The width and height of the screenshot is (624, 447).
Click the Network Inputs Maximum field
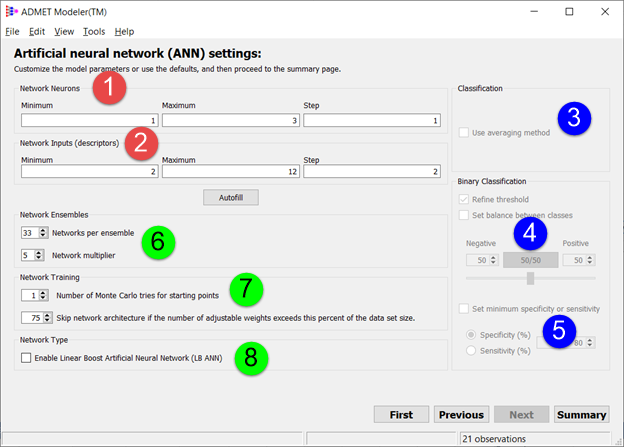click(231, 171)
